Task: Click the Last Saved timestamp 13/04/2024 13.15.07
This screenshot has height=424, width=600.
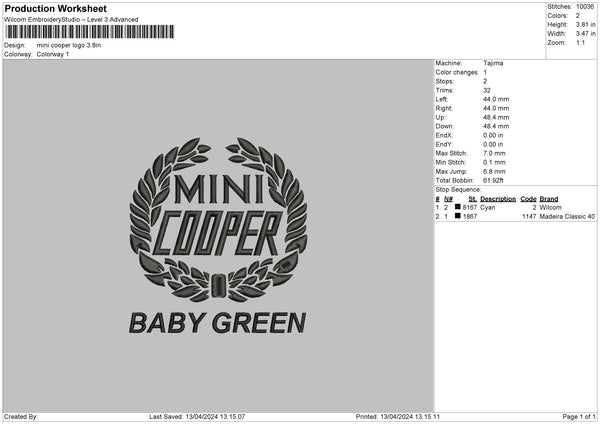Action: click(215, 417)
